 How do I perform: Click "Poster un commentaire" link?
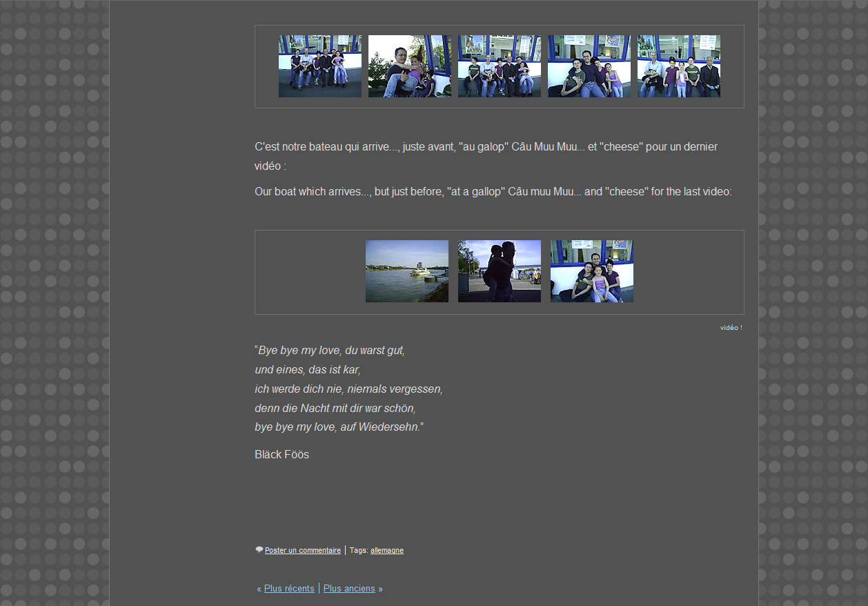pyautogui.click(x=303, y=551)
